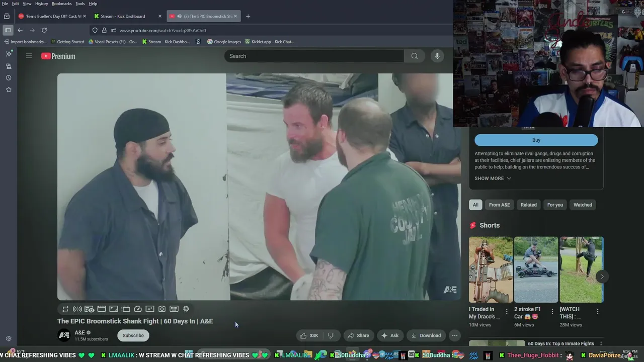Open the AI sparkle icon in sidebar
The height and width of the screenshot is (362, 644).
click(x=9, y=53)
